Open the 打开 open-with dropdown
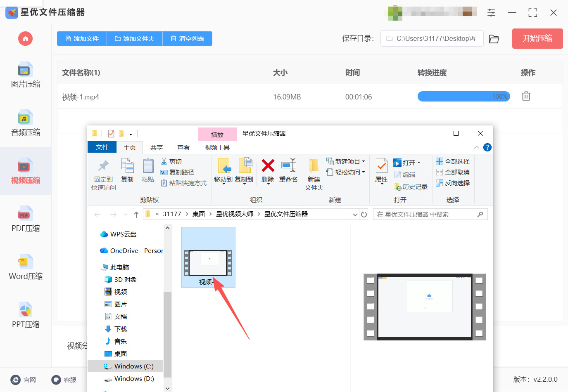 point(407,163)
